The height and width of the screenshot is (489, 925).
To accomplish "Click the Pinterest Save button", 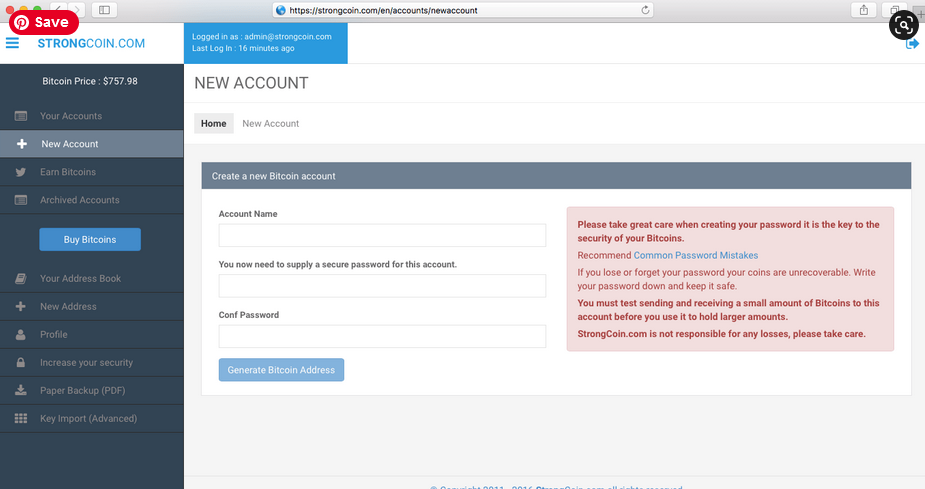I will pos(44,22).
